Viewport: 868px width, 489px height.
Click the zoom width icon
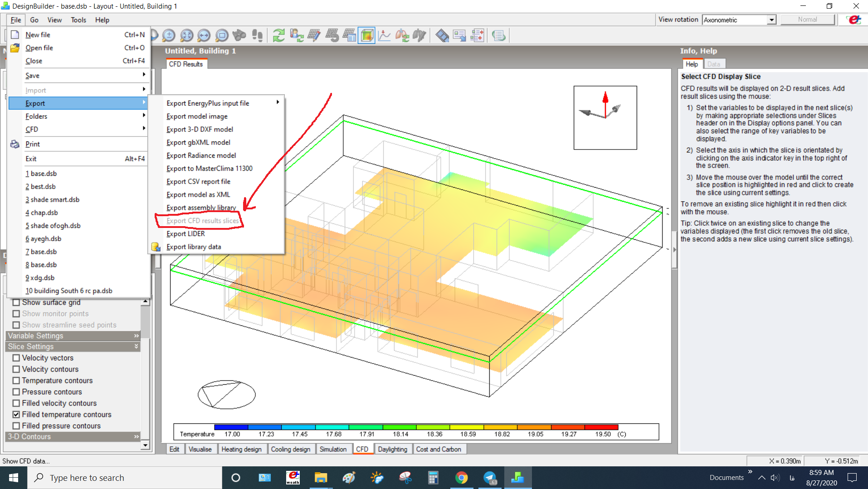tap(204, 35)
